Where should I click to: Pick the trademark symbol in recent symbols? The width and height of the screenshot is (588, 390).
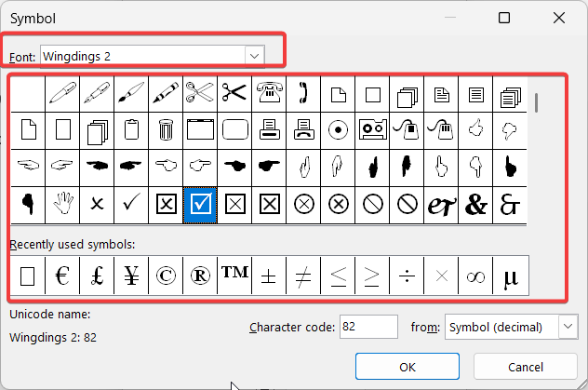(x=234, y=276)
